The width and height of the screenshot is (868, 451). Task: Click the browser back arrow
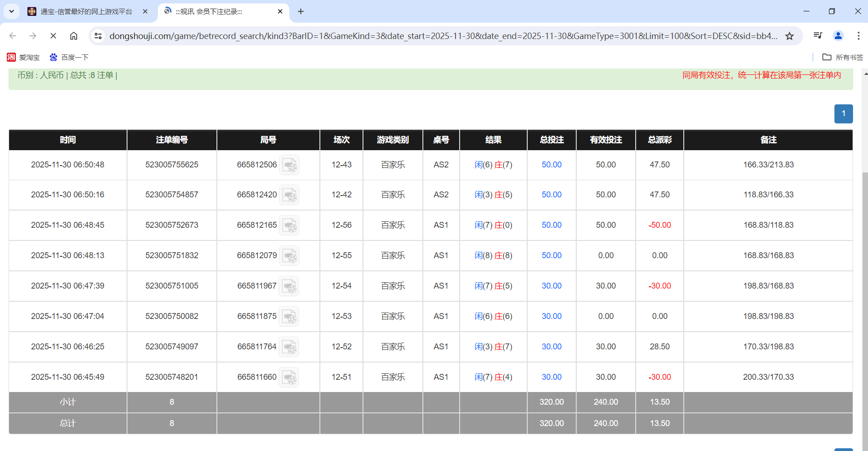(x=12, y=36)
